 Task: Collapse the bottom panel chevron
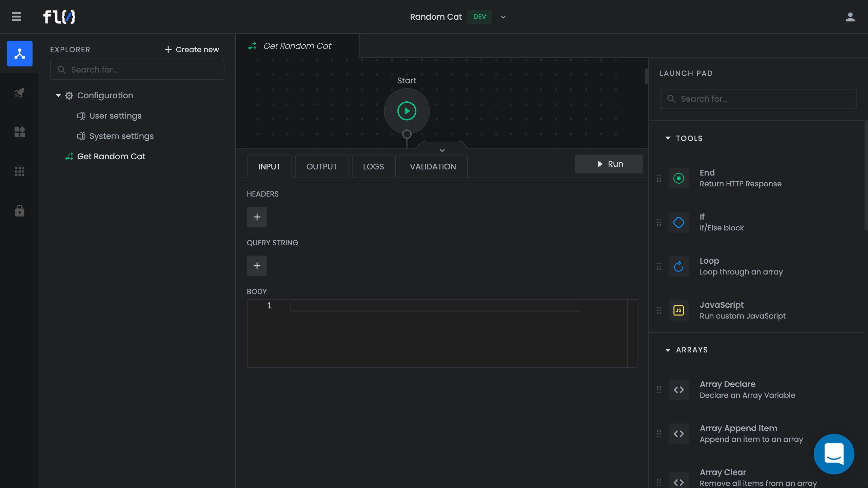coord(442,150)
